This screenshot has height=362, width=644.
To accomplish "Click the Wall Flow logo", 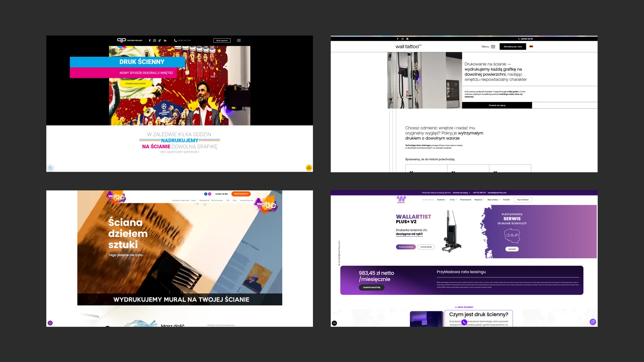I will tap(401, 199).
